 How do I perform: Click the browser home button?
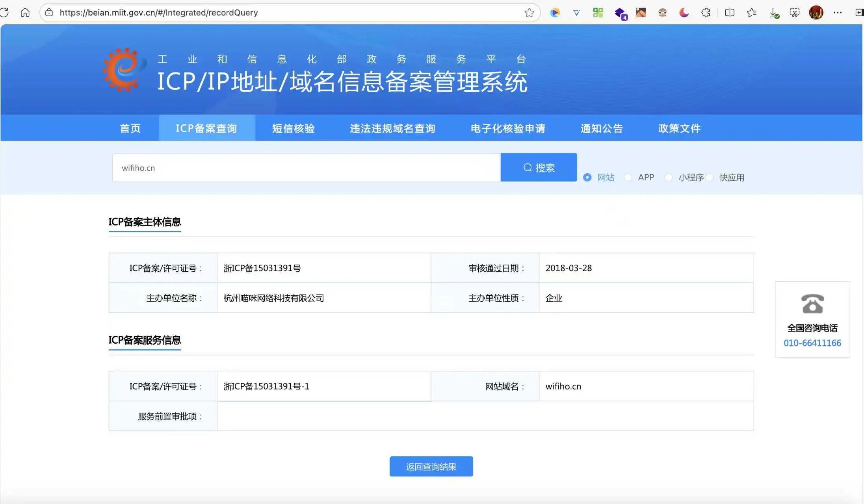pyautogui.click(x=25, y=13)
